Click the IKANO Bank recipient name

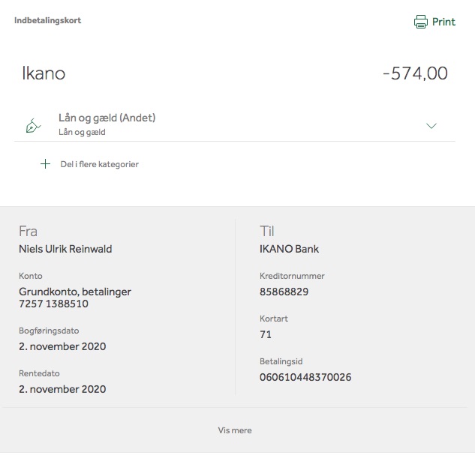[x=289, y=249]
